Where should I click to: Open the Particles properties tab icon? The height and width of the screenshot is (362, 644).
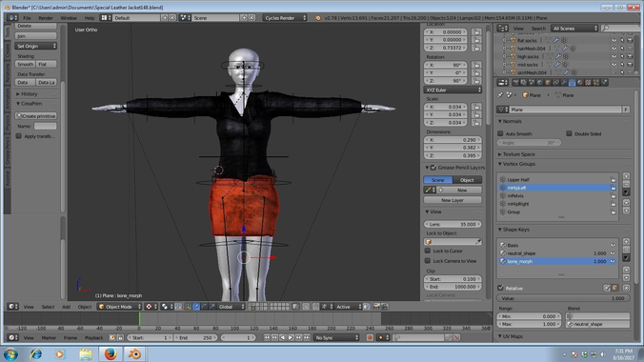[596, 83]
